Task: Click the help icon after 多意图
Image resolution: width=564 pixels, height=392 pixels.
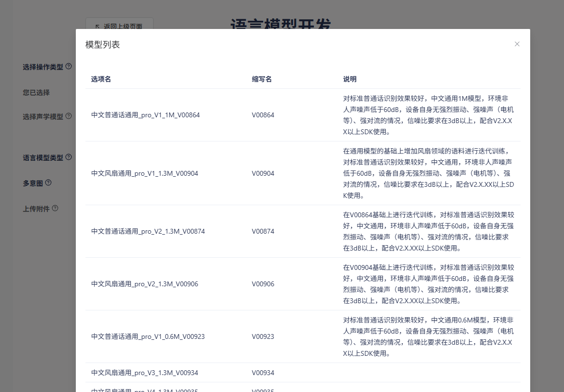Action: pos(48,182)
